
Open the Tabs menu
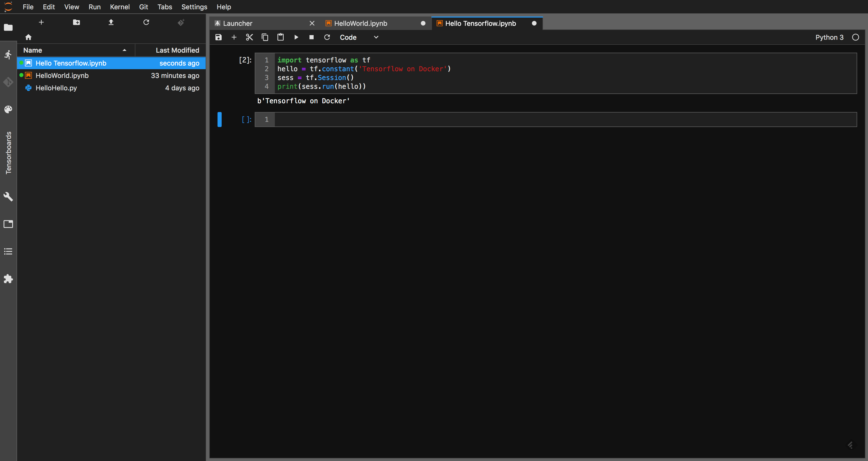click(165, 7)
